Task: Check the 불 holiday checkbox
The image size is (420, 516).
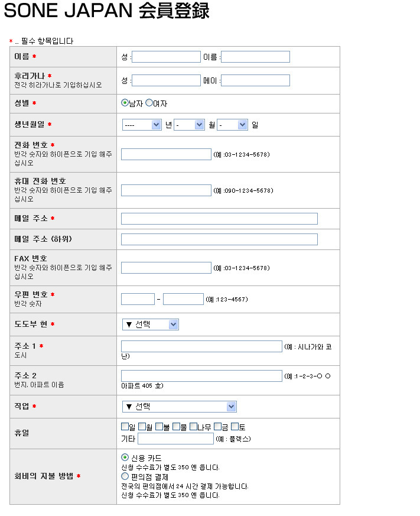Action: pos(159,427)
